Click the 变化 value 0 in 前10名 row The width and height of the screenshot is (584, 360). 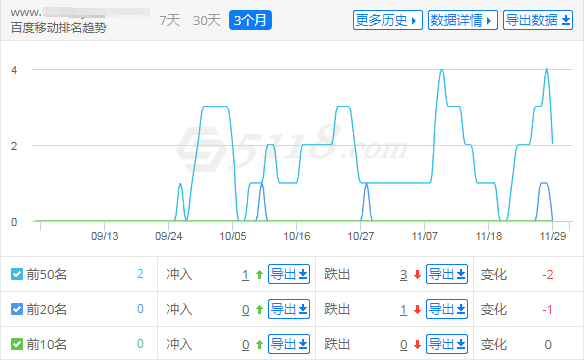[548, 345]
